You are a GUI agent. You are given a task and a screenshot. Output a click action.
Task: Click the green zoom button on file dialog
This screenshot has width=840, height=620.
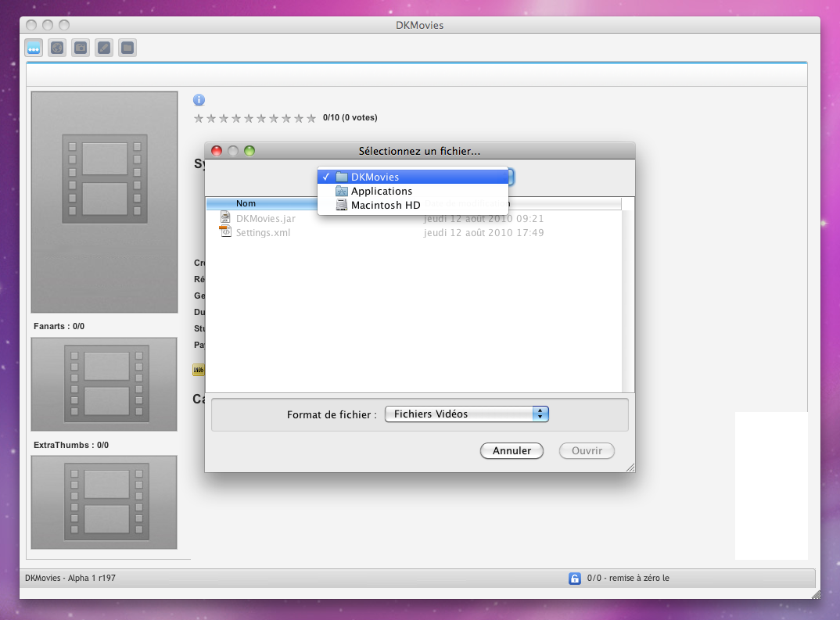249,151
